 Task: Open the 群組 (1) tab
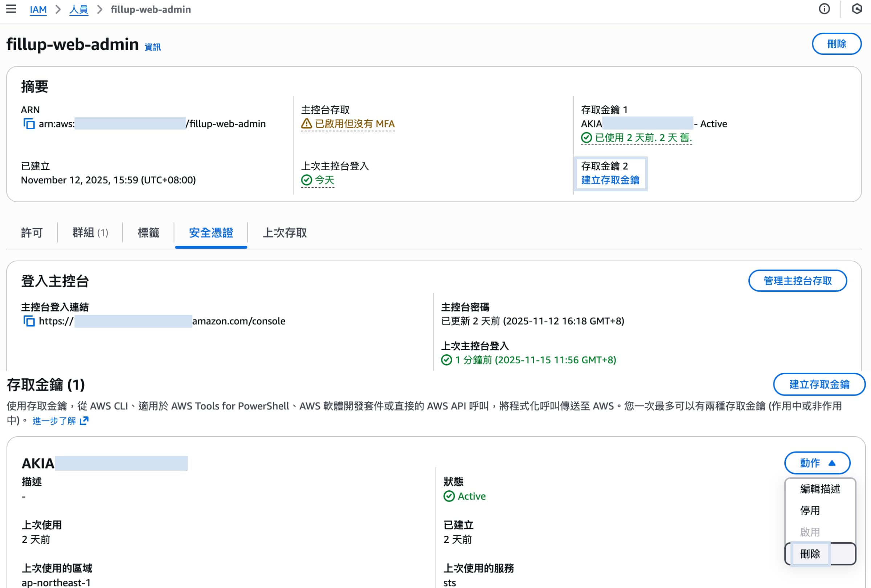coord(90,233)
